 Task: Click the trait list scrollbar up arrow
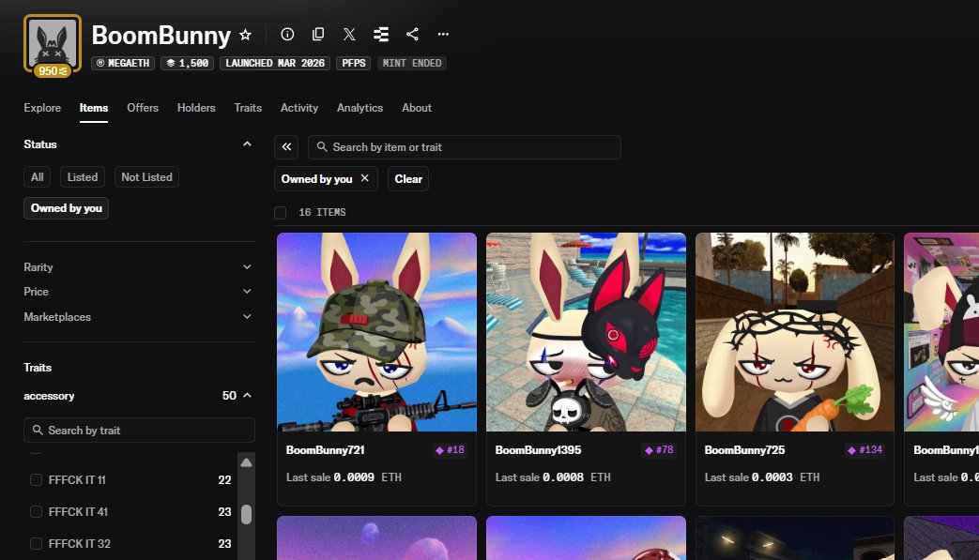(247, 462)
